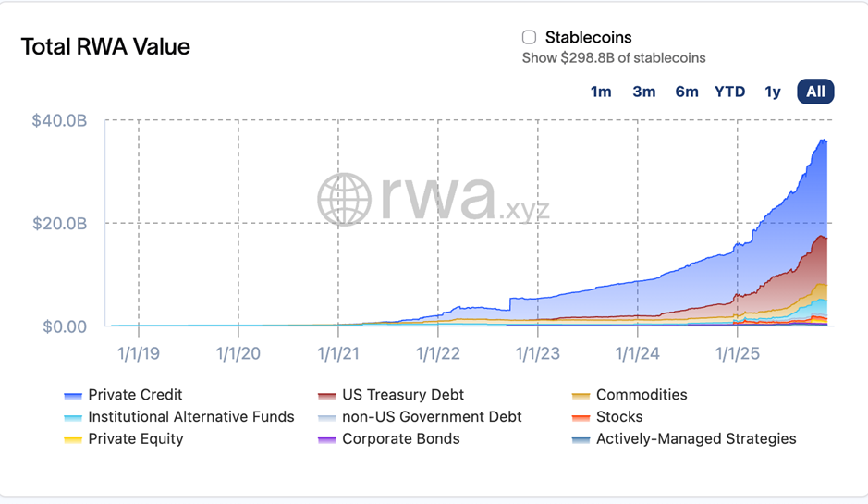Click the chart peak near late 2025
868x504 pixels.
pyautogui.click(x=822, y=141)
